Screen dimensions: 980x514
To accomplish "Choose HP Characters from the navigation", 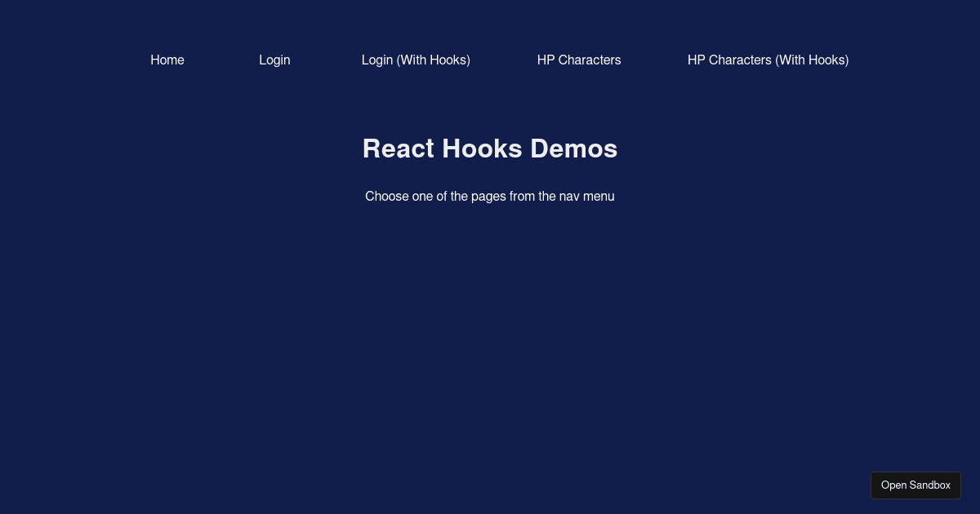I will pos(579,60).
